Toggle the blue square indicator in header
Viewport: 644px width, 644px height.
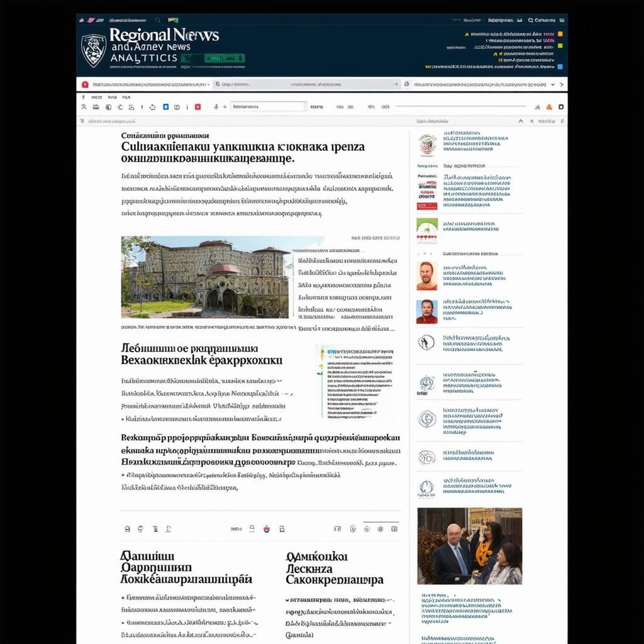pyautogui.click(x=560, y=65)
